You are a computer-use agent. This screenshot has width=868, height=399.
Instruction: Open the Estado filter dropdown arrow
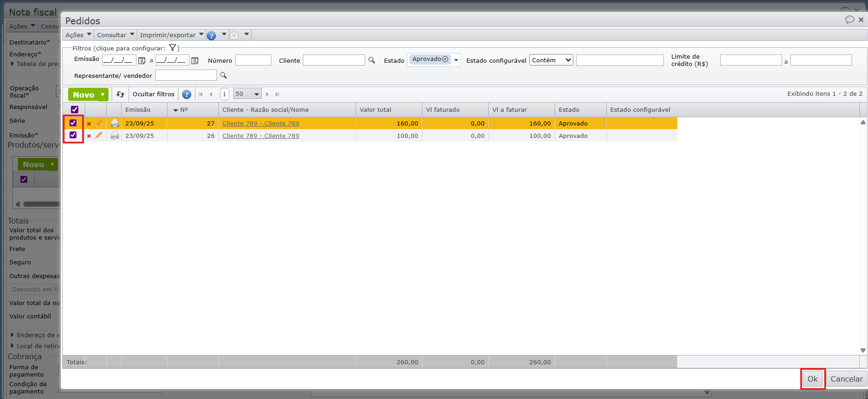tap(456, 60)
